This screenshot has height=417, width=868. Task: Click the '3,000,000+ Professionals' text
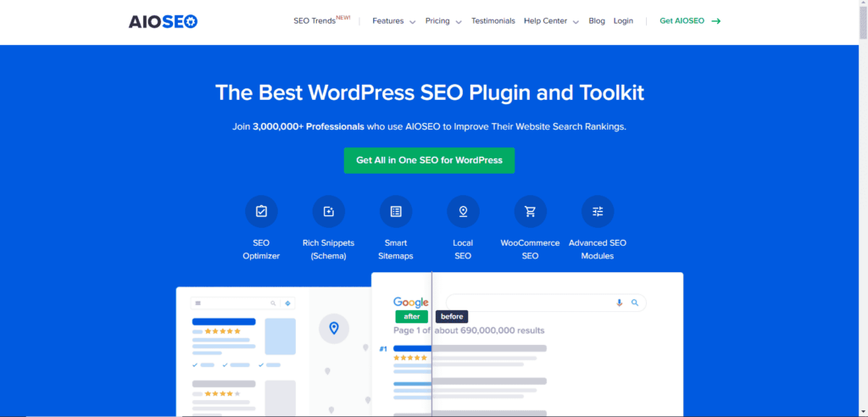pyautogui.click(x=309, y=126)
